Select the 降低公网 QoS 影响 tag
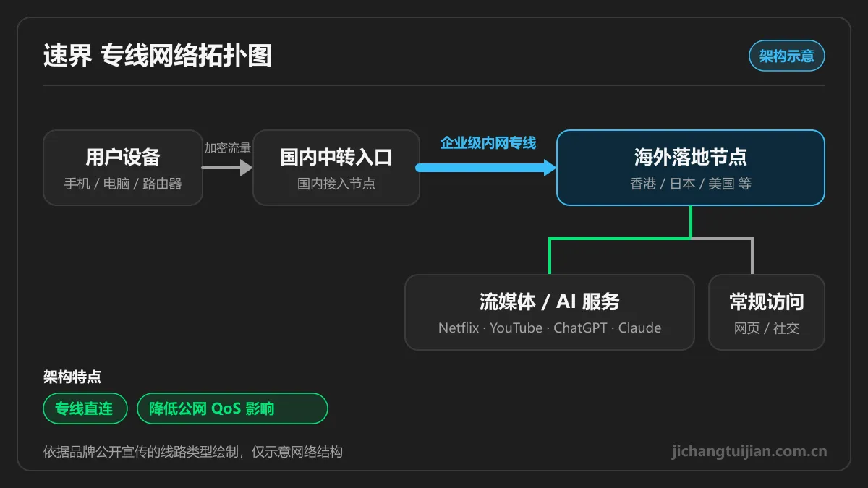 [232, 408]
